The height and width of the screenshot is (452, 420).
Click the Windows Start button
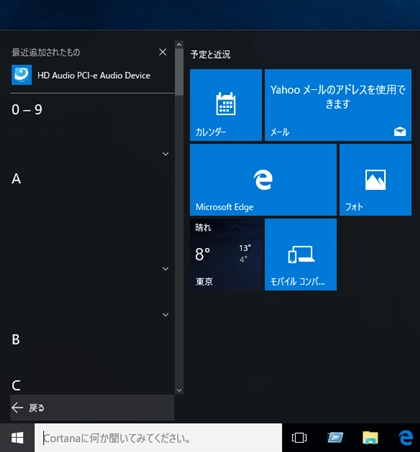pyautogui.click(x=17, y=438)
